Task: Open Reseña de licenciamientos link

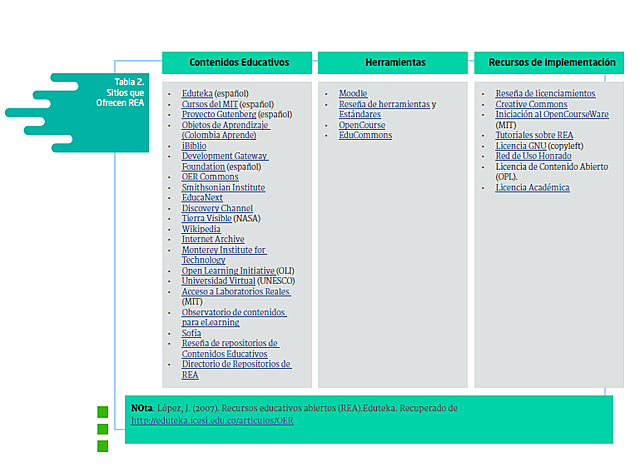Action: click(x=545, y=93)
